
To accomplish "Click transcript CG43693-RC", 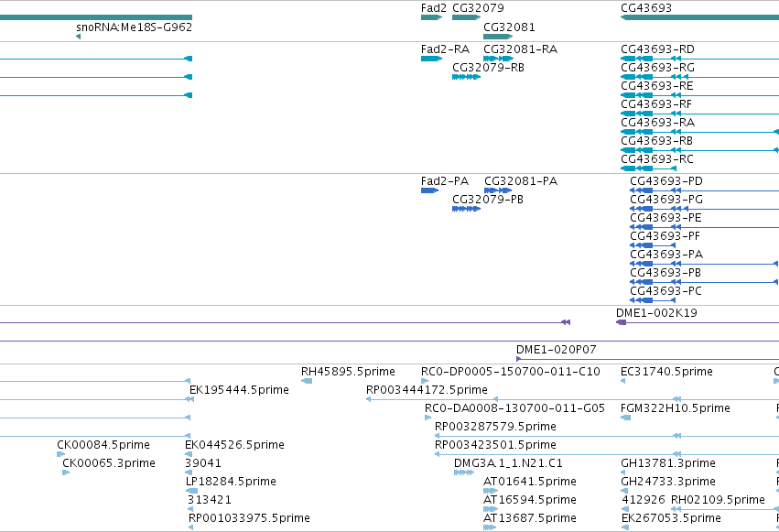I will (x=656, y=159).
